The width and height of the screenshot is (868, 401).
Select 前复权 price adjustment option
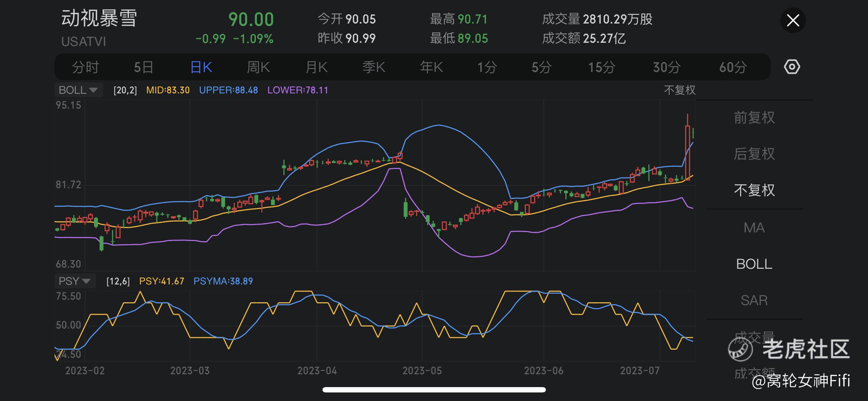click(754, 118)
